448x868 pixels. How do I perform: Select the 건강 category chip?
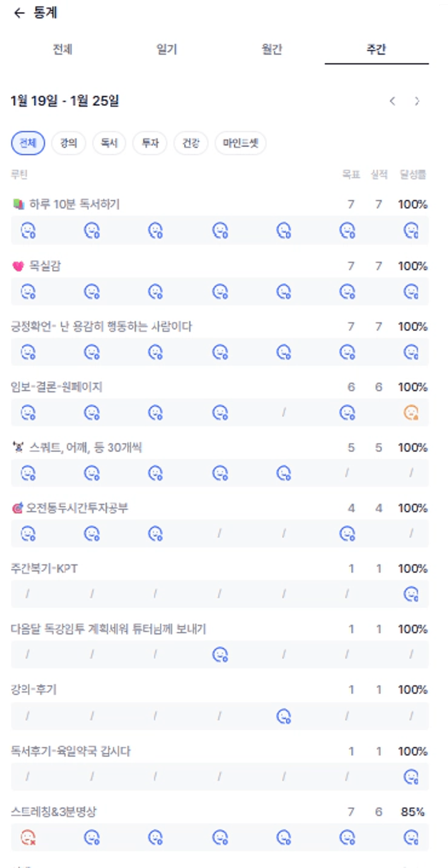pyautogui.click(x=191, y=143)
